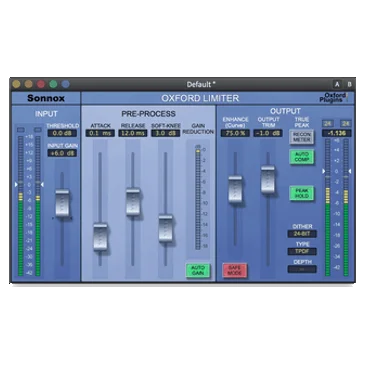This screenshot has height=365, width=365.
Task: Click the OXFORD LIMITER title
Action: (x=200, y=98)
